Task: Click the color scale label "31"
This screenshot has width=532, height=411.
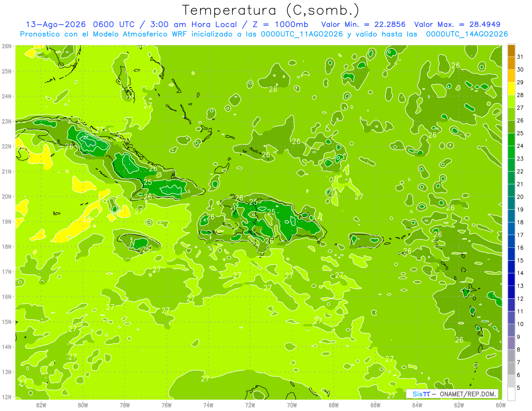Action: (x=520, y=57)
